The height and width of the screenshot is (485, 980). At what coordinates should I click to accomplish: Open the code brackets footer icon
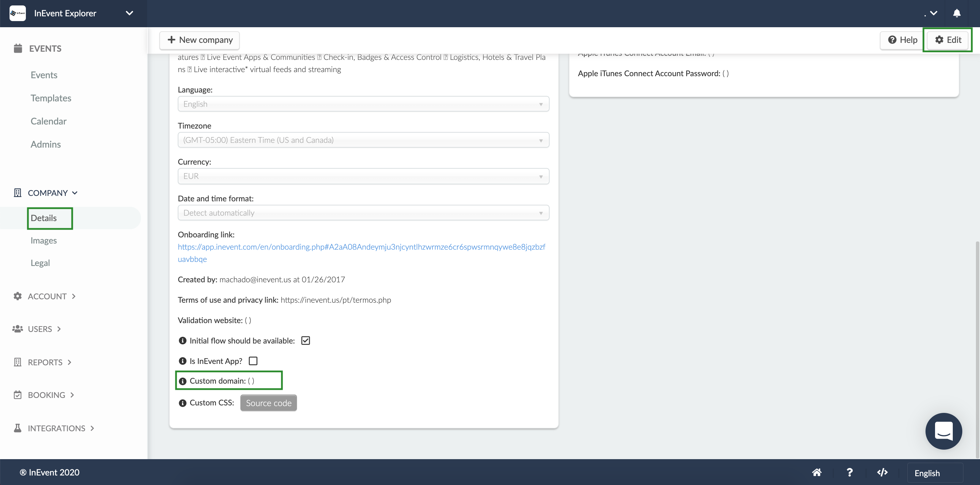tap(882, 472)
